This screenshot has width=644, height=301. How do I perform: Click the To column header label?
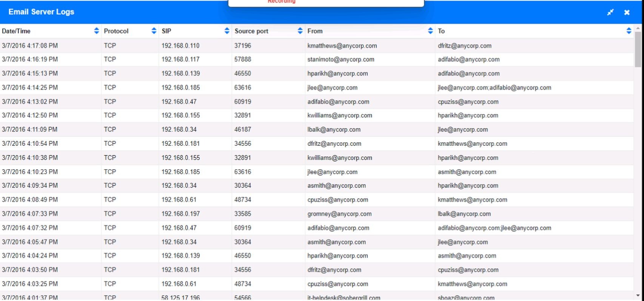pyautogui.click(x=441, y=31)
